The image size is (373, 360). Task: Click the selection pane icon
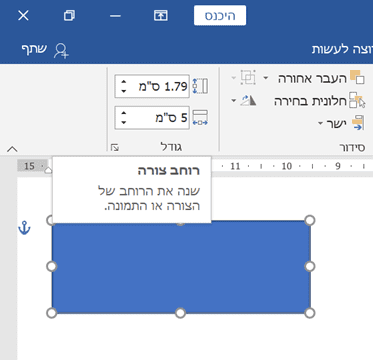tap(357, 100)
